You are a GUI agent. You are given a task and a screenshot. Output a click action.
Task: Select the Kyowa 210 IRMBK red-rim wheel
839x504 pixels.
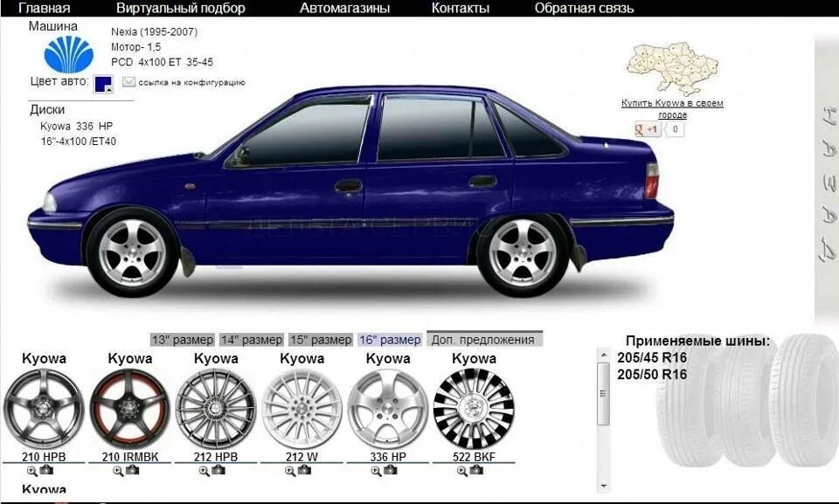click(129, 409)
